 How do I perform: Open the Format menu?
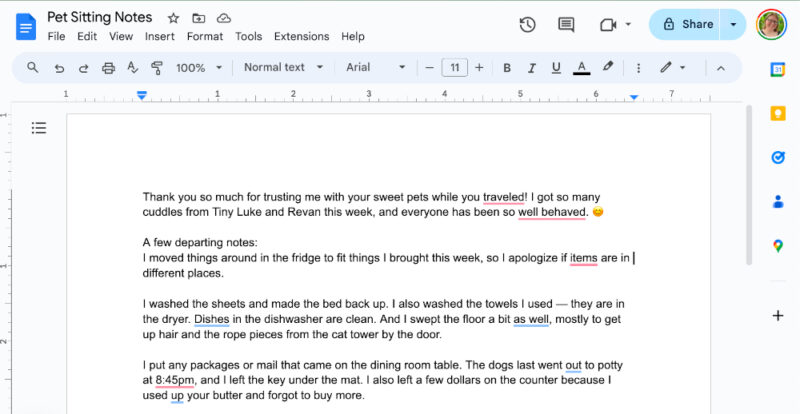[205, 36]
